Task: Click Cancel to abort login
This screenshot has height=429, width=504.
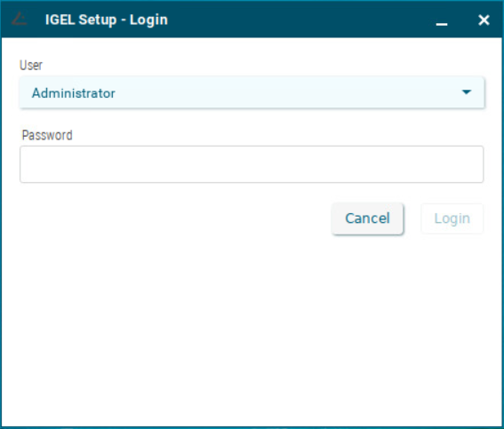Action: point(367,218)
